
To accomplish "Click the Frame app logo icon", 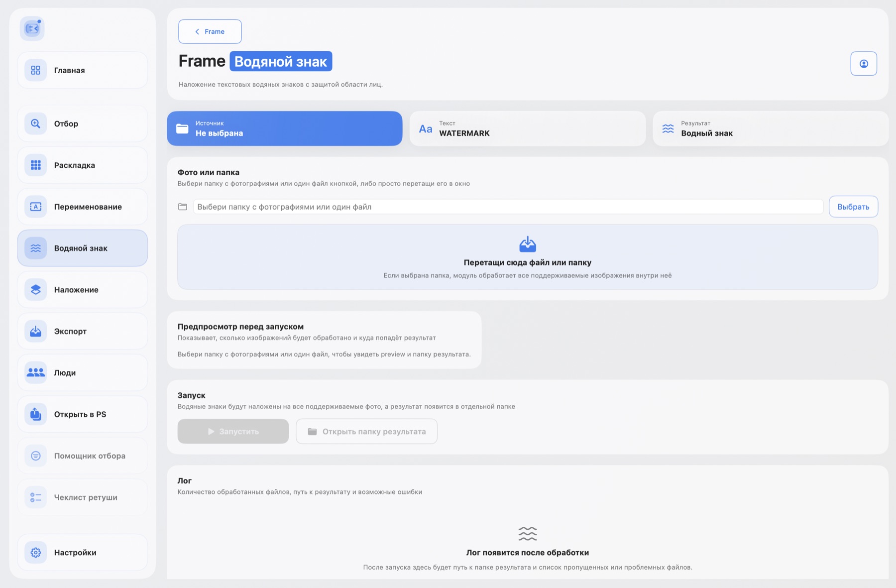I will (x=32, y=28).
